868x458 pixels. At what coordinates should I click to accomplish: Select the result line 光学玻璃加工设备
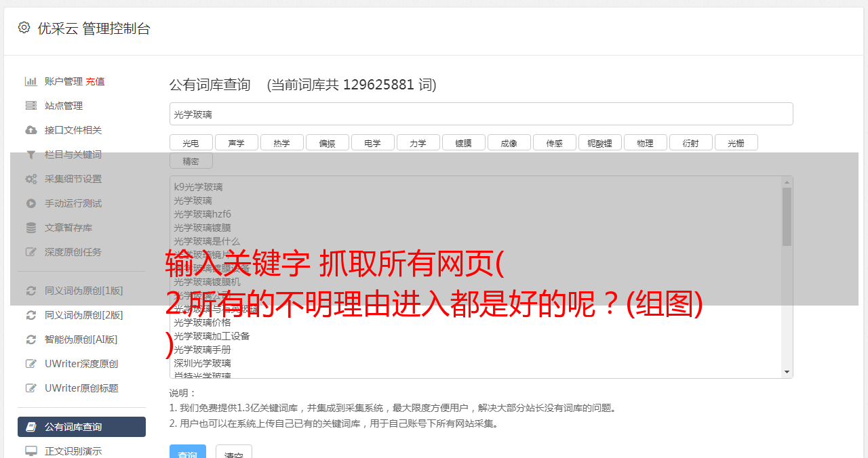(212, 336)
